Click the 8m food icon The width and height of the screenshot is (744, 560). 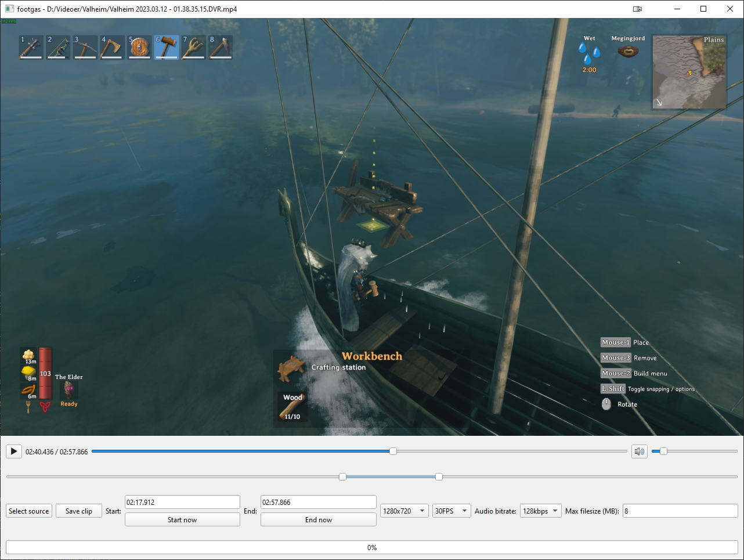[x=29, y=373]
